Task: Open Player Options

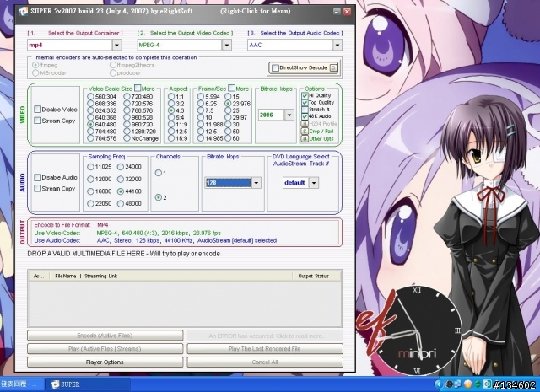Action: [x=105, y=362]
